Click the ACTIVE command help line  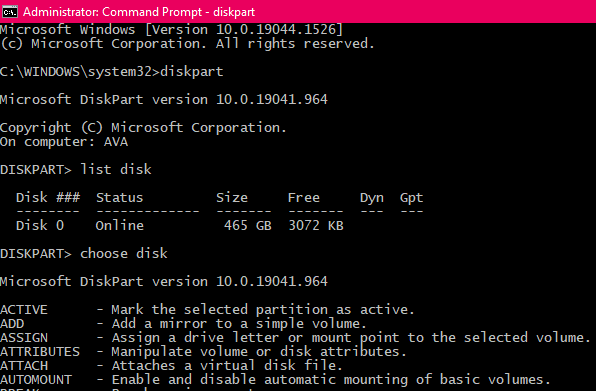pos(207,309)
